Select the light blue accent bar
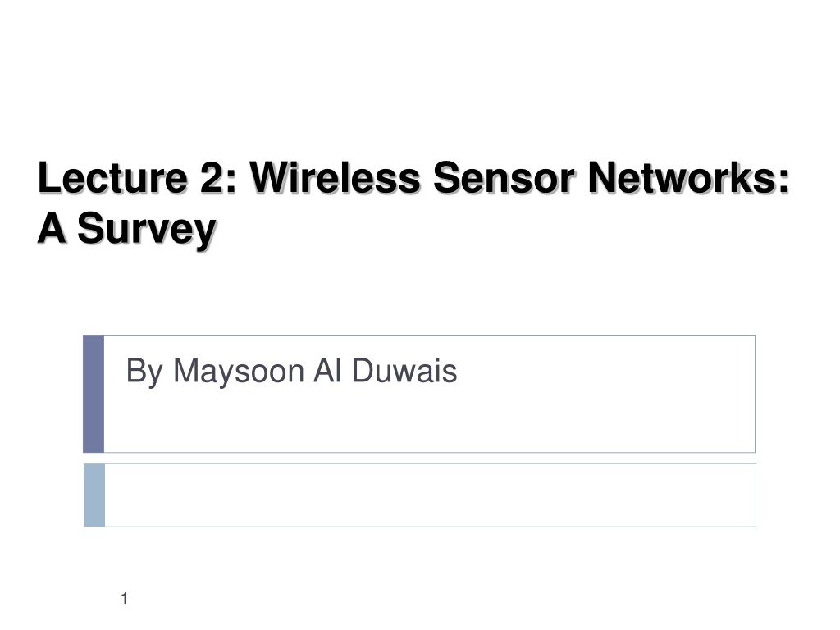Viewport: 840px width, 630px height. point(94,495)
